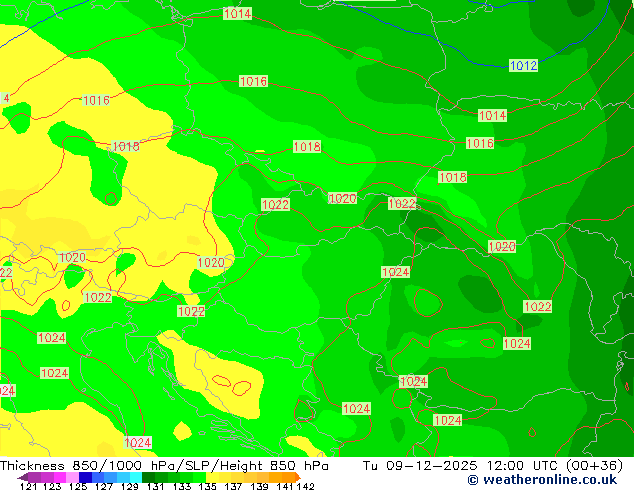Click the legend value 141

[x=285, y=486]
